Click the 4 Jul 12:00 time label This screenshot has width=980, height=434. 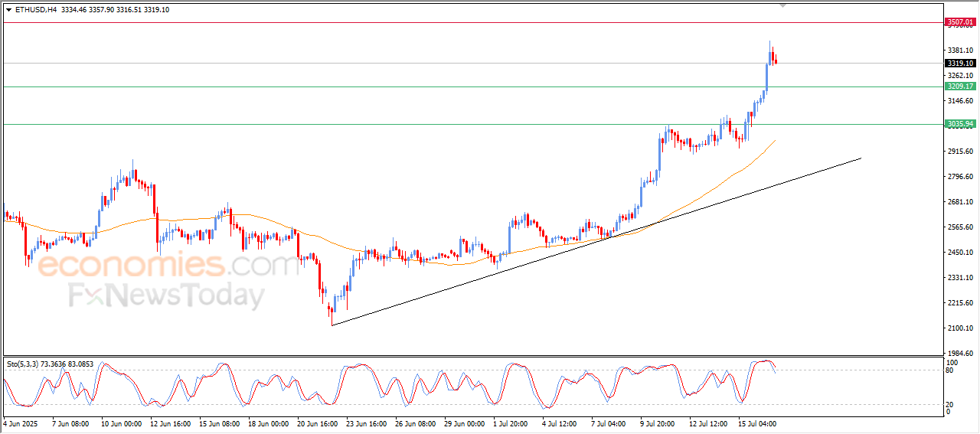point(560,423)
